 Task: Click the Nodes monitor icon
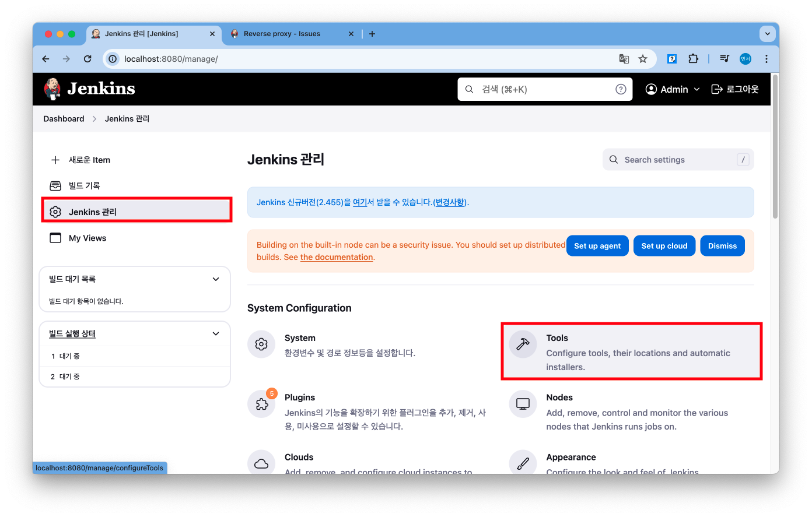point(523,404)
